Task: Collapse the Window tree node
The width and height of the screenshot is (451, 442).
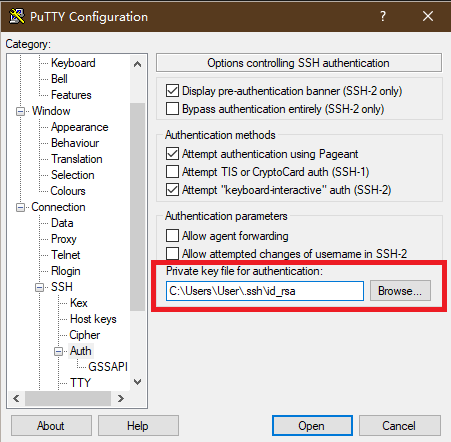Action: coord(20,111)
